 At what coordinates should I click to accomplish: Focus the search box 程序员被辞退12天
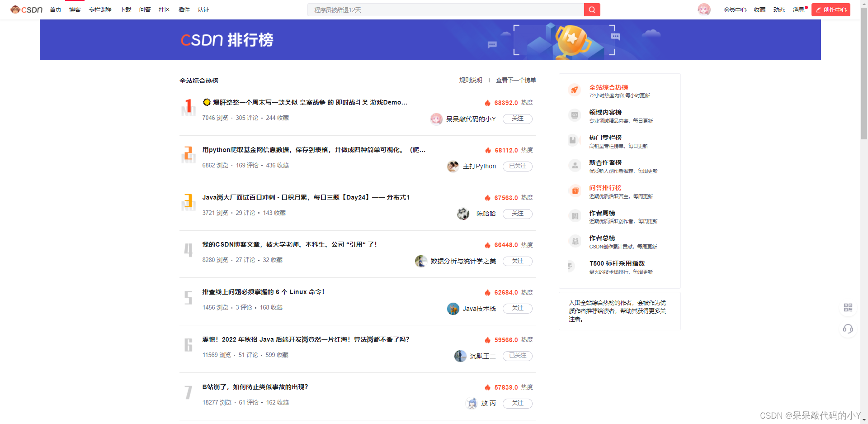pos(446,10)
